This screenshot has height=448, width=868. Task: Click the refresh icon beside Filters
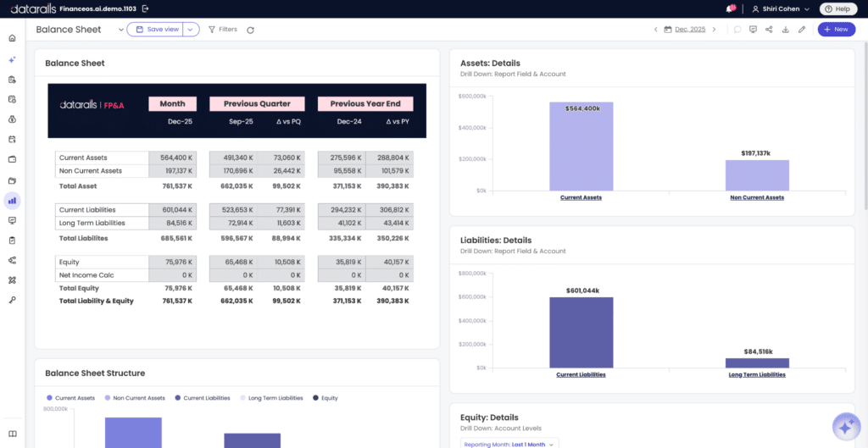(250, 30)
